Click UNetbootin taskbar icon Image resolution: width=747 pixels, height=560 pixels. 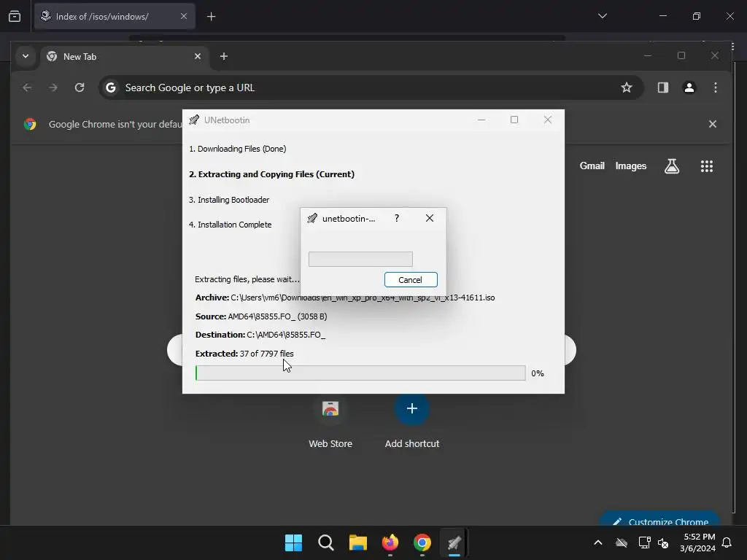pyautogui.click(x=454, y=542)
